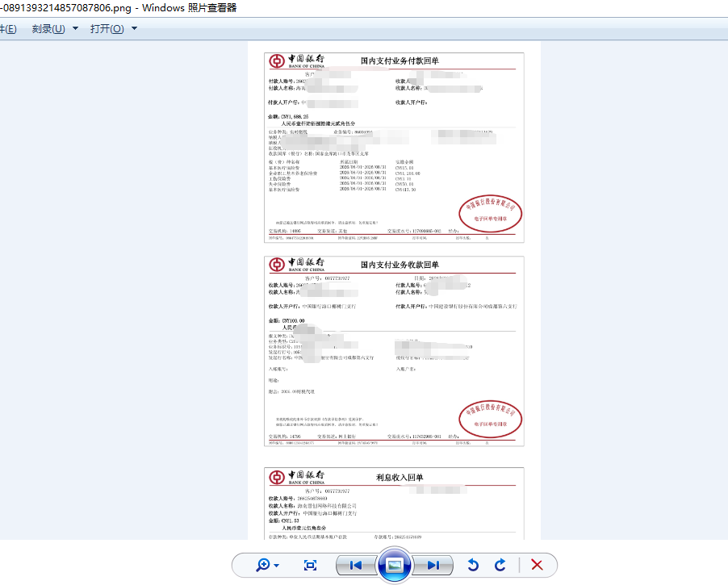
Task: Open the zoom magnifier control
Action: click(263, 565)
